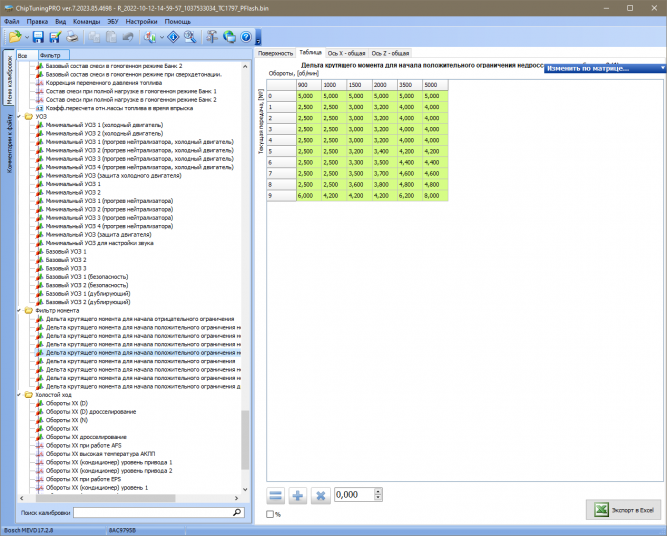Open the Файл menu
This screenshot has width=667, height=536.
(x=12, y=21)
